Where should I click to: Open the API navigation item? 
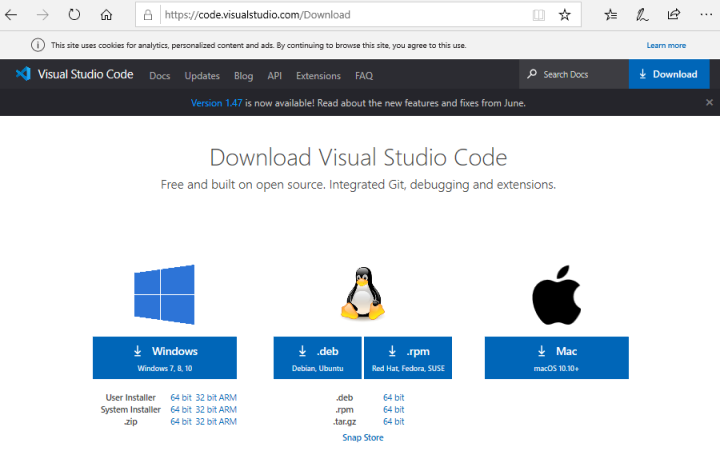[x=275, y=76]
